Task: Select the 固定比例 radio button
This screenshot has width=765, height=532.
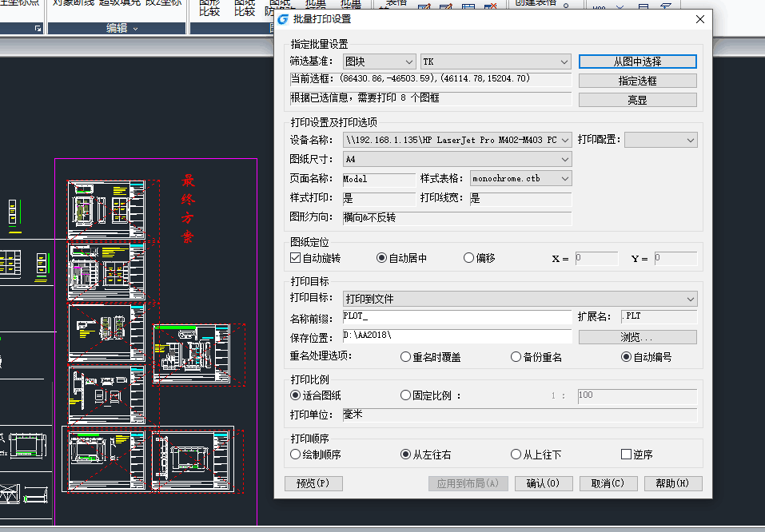Action: (x=405, y=395)
